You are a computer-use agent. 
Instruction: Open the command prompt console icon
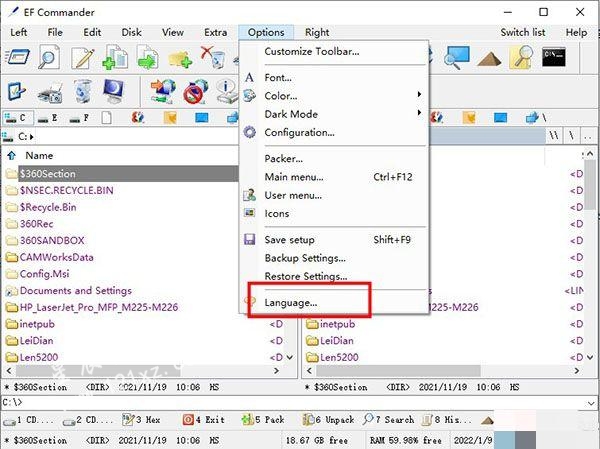(x=554, y=57)
